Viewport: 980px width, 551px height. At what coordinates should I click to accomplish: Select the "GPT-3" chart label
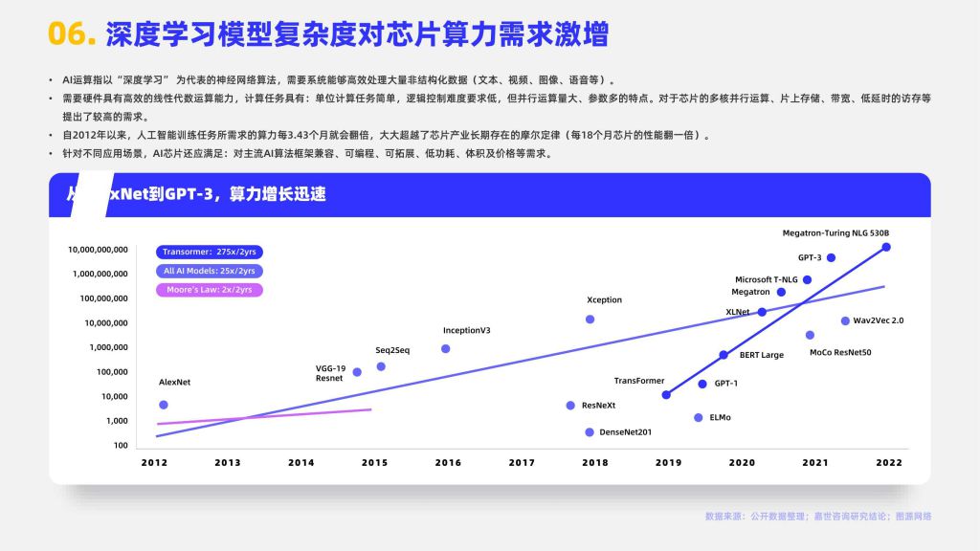810,257
